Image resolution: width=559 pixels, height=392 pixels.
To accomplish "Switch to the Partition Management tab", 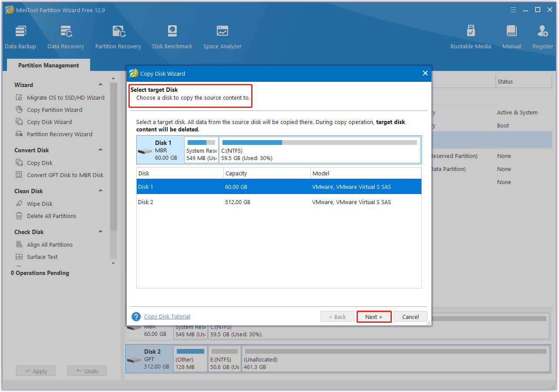I will tap(48, 65).
